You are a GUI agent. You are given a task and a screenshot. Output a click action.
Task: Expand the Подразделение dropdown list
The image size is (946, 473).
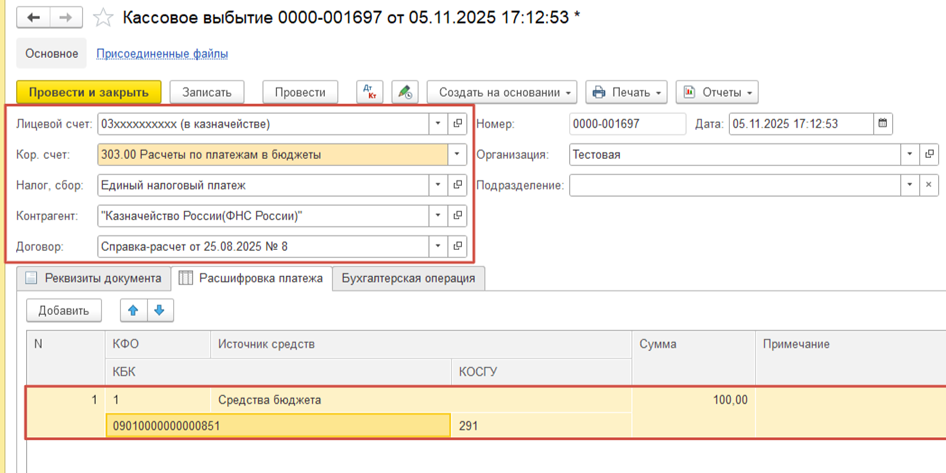[x=910, y=185]
